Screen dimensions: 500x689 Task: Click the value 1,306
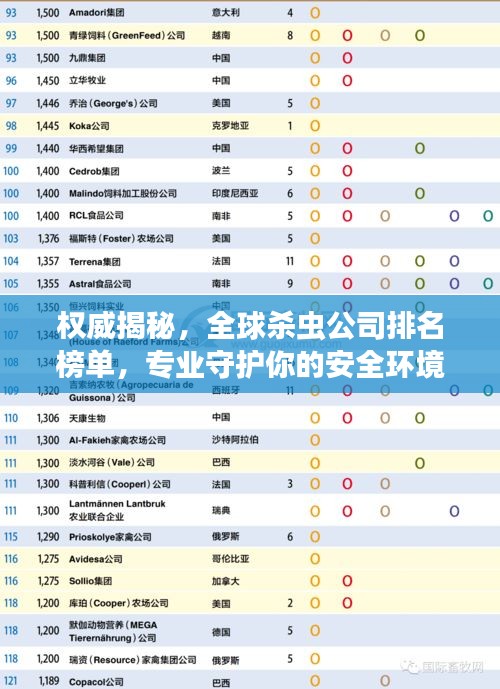pos(48,418)
